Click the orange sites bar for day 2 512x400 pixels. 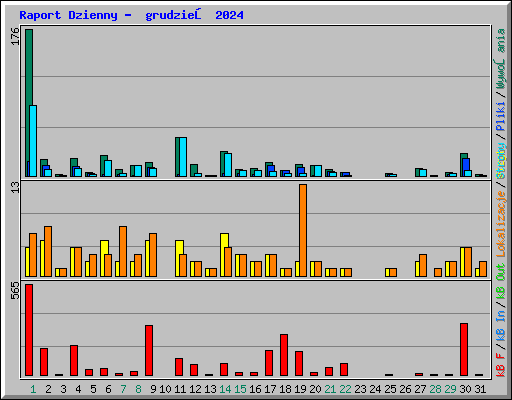(x=48, y=251)
